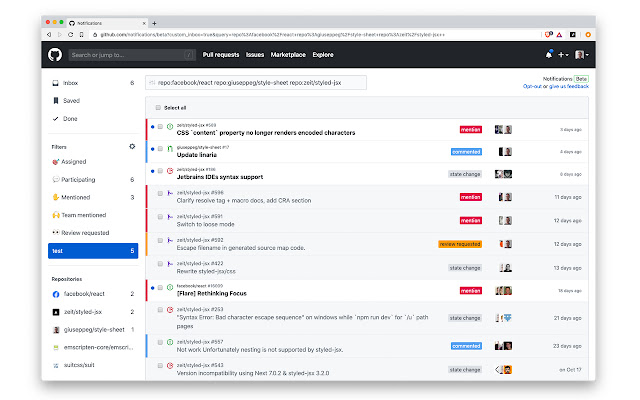Select the Mentioned filter

click(93, 198)
